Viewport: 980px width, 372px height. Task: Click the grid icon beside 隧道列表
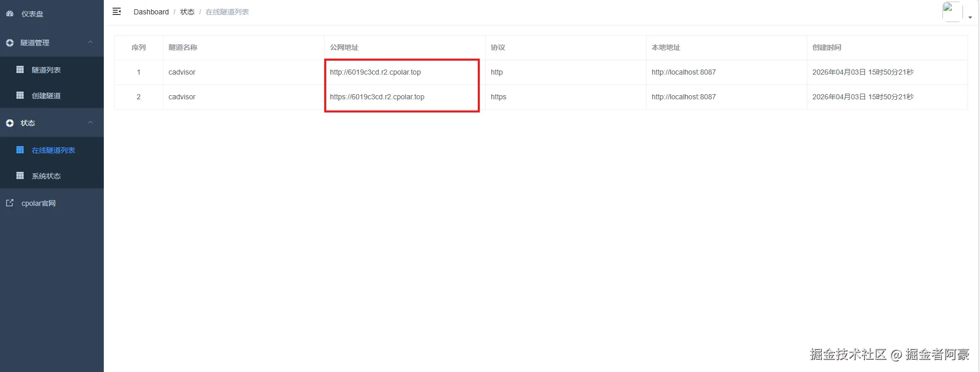point(20,69)
